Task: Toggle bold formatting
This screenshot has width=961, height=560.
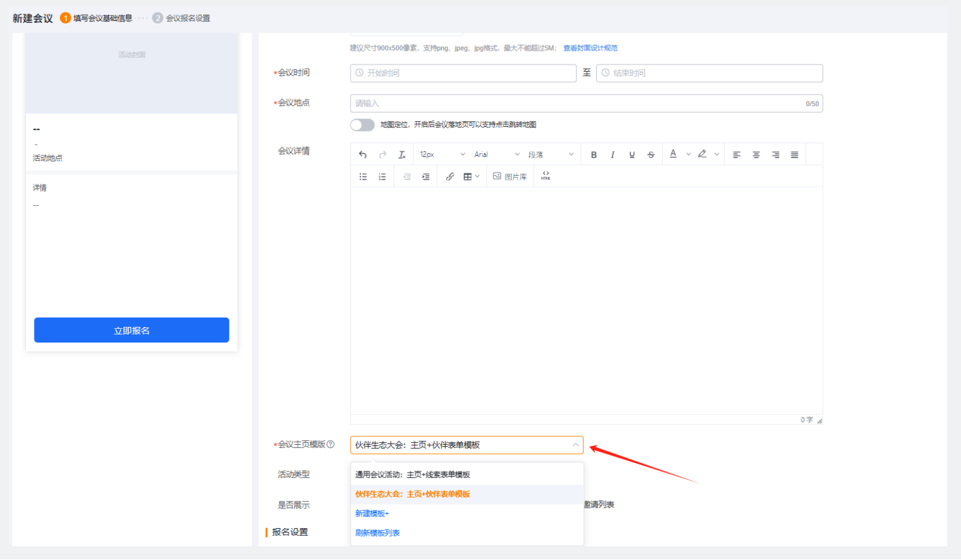Action: pos(594,154)
